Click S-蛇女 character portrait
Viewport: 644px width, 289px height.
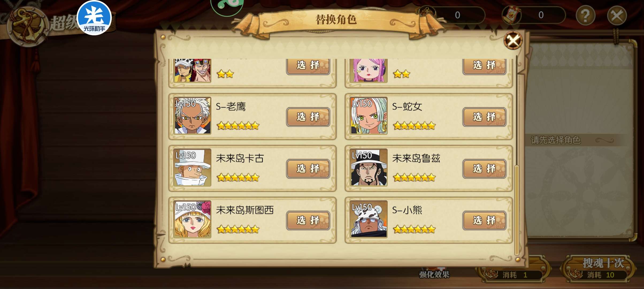[x=369, y=116]
